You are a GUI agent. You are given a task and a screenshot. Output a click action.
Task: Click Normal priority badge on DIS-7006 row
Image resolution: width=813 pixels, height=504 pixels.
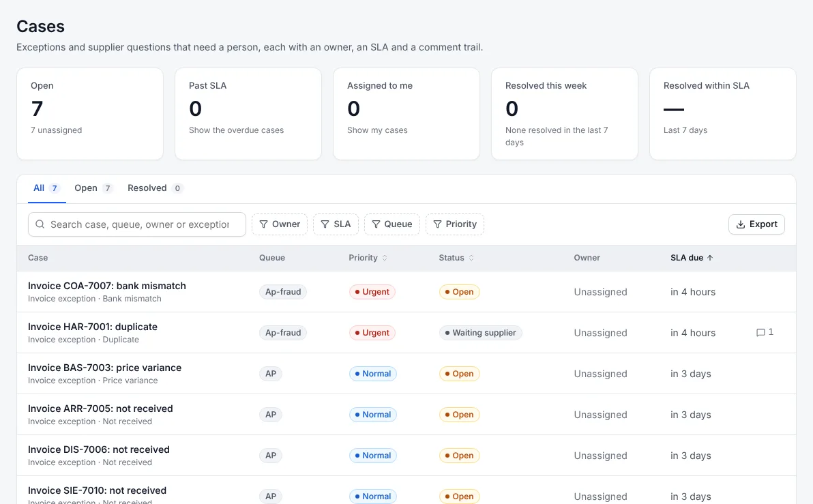pyautogui.click(x=373, y=456)
